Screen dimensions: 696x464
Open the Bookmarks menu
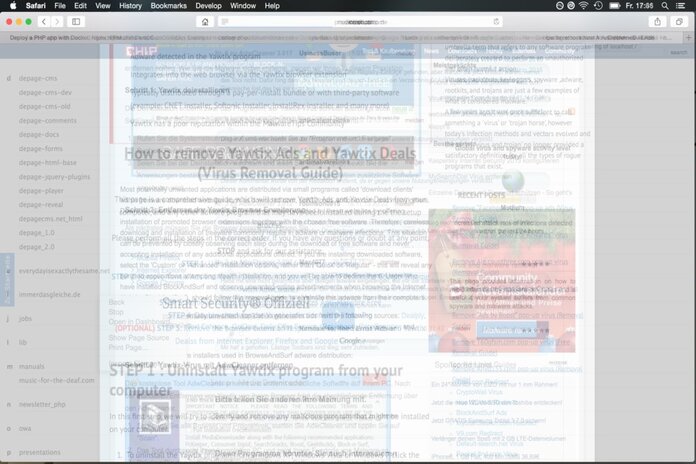point(168,6)
